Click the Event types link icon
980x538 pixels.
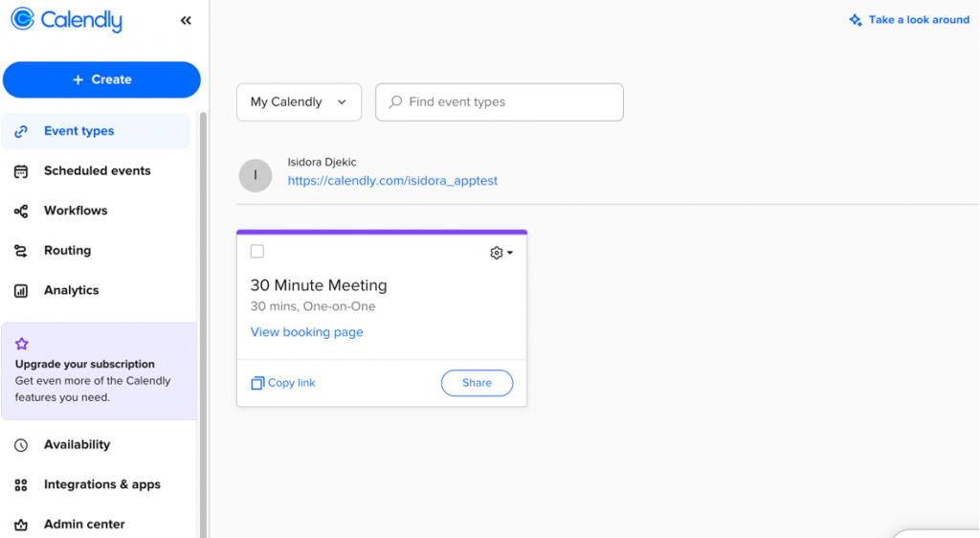coord(21,131)
